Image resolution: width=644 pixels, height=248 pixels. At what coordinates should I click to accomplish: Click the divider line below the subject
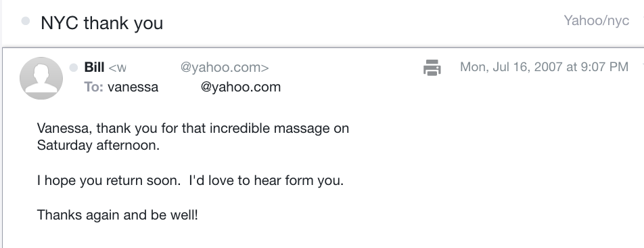[323, 47]
